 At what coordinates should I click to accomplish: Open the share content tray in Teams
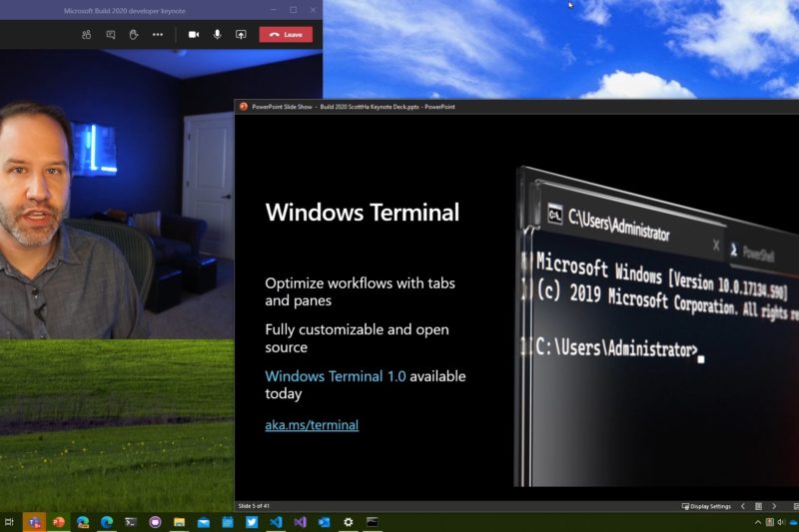(241, 35)
